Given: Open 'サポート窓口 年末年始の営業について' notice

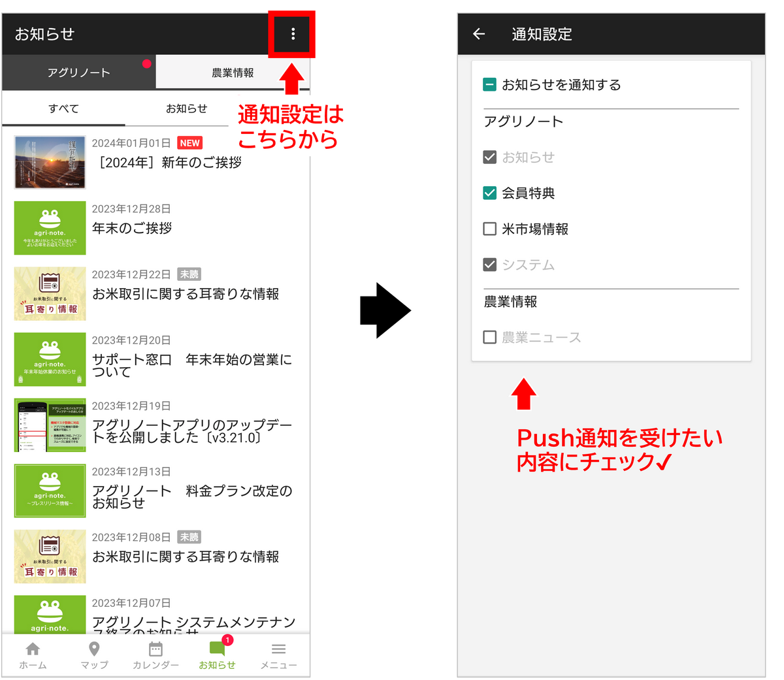Looking at the screenshot, I should [x=192, y=366].
